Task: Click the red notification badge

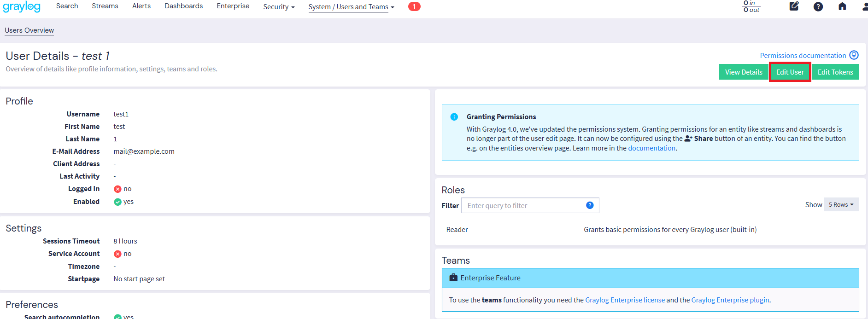Action: [414, 6]
